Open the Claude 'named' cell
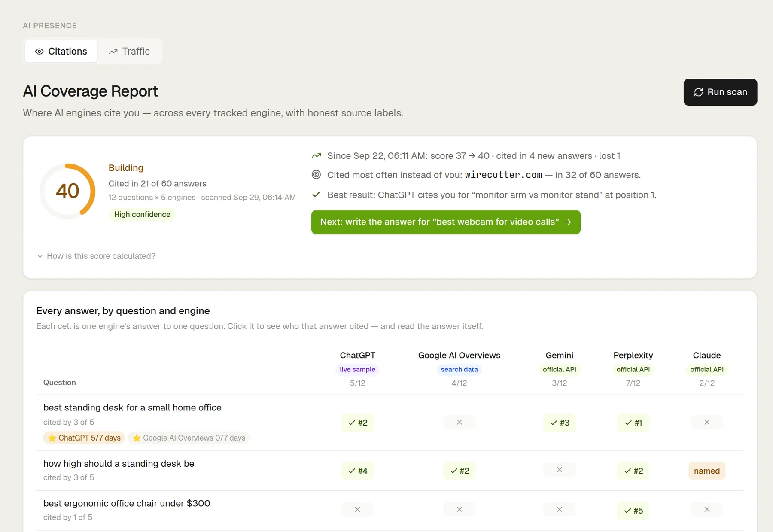The height and width of the screenshot is (532, 773). [x=707, y=471]
